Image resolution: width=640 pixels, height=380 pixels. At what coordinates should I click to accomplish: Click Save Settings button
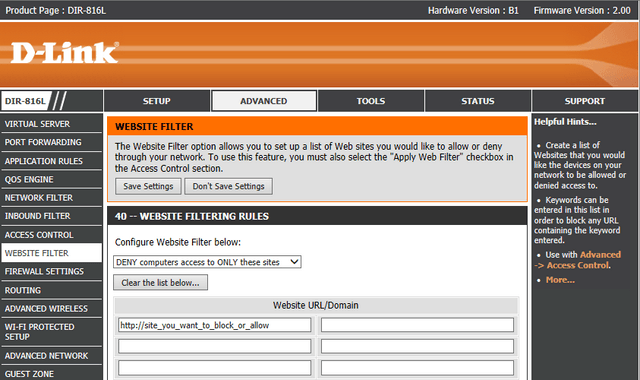tap(148, 186)
